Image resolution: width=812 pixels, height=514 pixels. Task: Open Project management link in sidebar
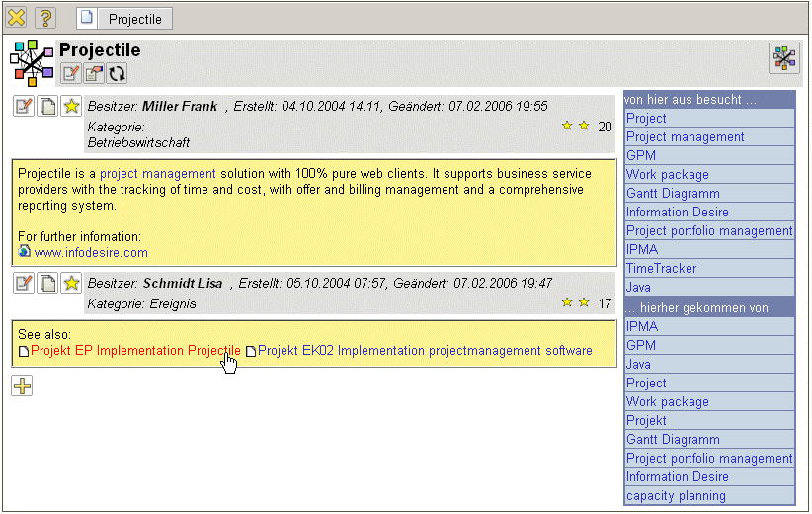coord(685,136)
